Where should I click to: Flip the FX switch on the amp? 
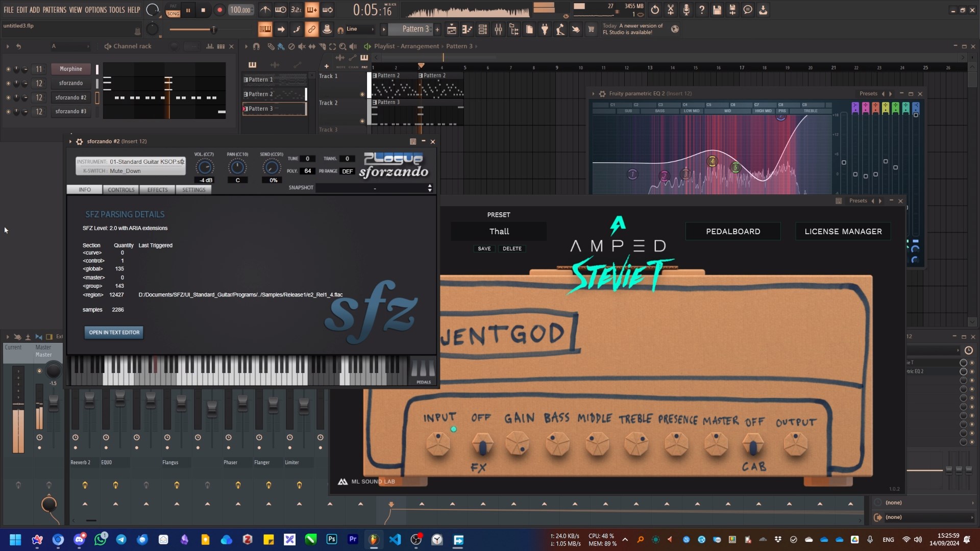click(x=482, y=445)
